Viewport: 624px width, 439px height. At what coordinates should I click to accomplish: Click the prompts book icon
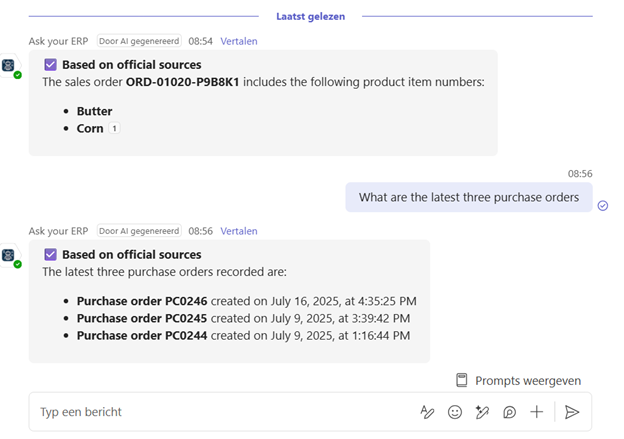pos(462,380)
